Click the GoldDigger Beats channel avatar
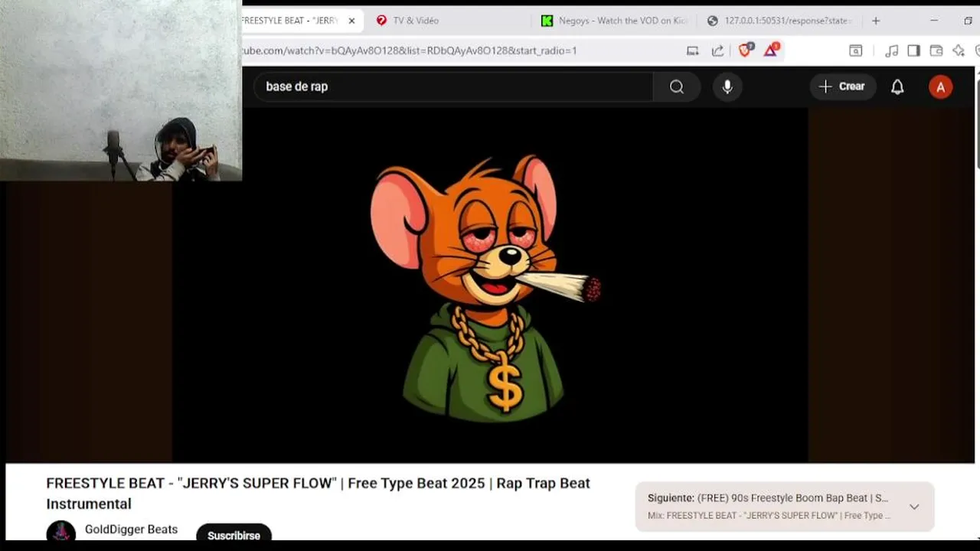Screen dimensions: 980x551 60,532
